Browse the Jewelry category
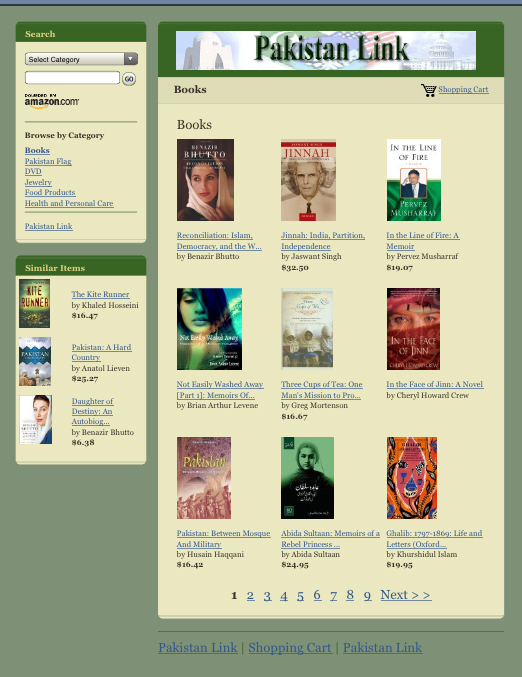 [x=38, y=182]
